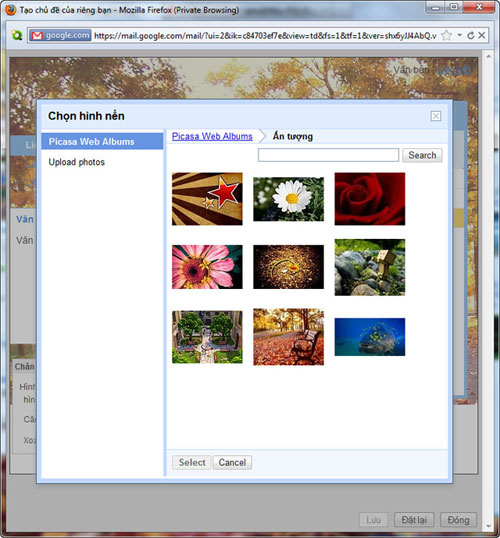The height and width of the screenshot is (538, 500).
Task: Choose the white daisy thumbnail
Action: click(x=288, y=199)
